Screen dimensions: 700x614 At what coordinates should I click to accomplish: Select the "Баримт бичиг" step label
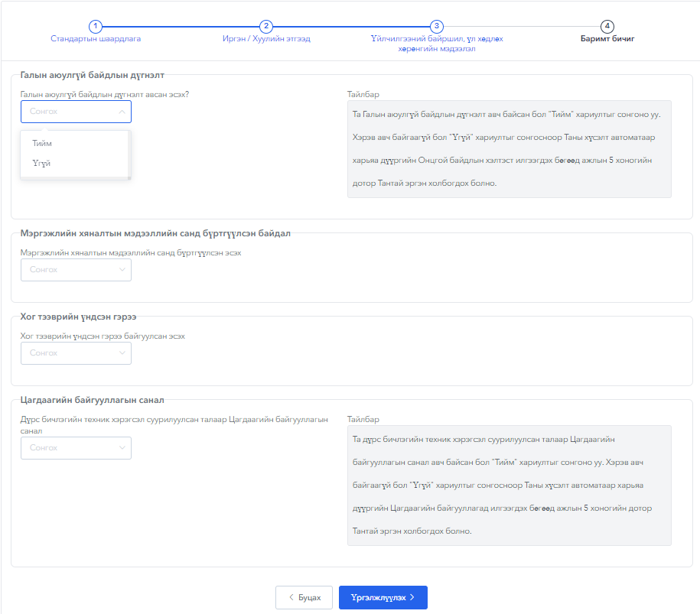click(607, 38)
